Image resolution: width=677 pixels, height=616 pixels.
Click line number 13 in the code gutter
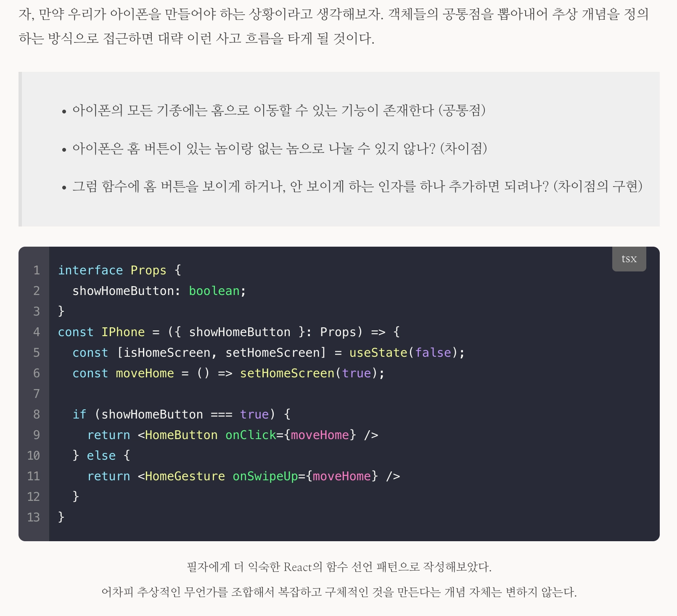[34, 517]
